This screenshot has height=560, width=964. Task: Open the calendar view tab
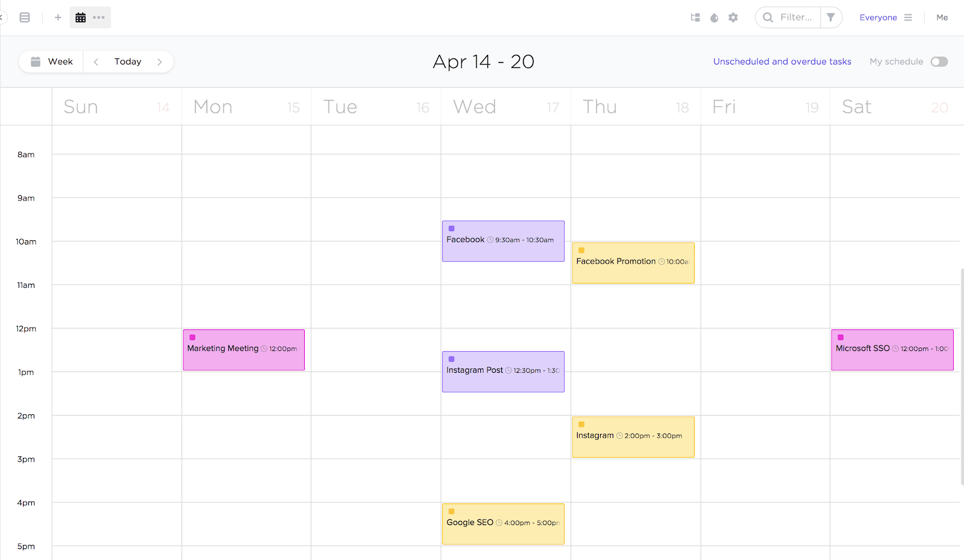point(81,17)
